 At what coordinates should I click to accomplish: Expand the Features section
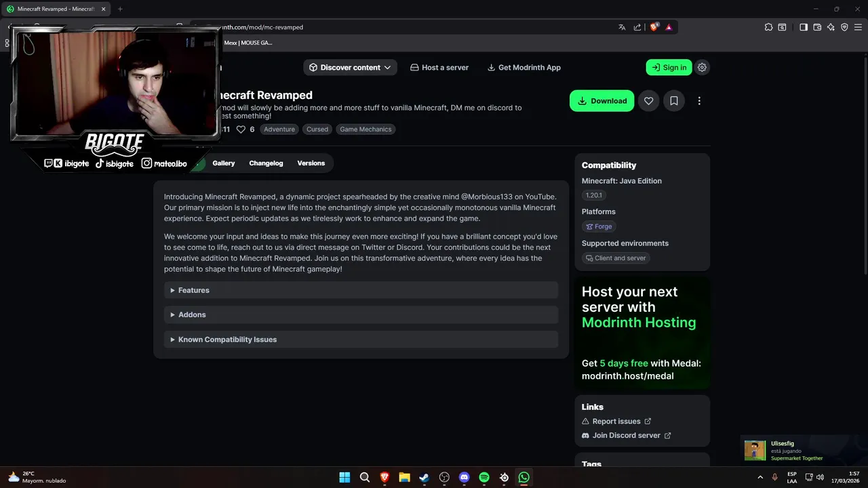point(361,290)
